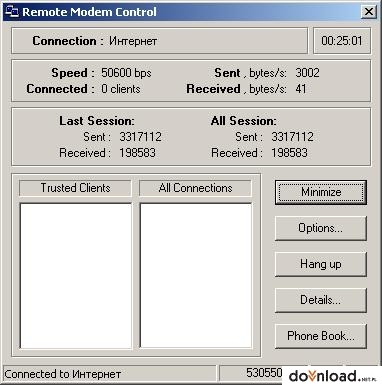Click the Last Session Sent value
The image size is (382, 385).
[x=141, y=137]
